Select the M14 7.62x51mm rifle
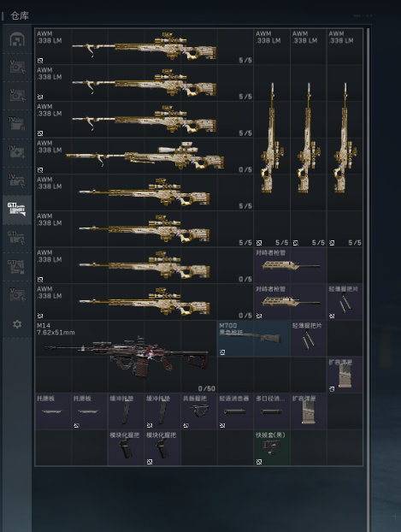The height and width of the screenshot is (532, 401). [x=126, y=357]
